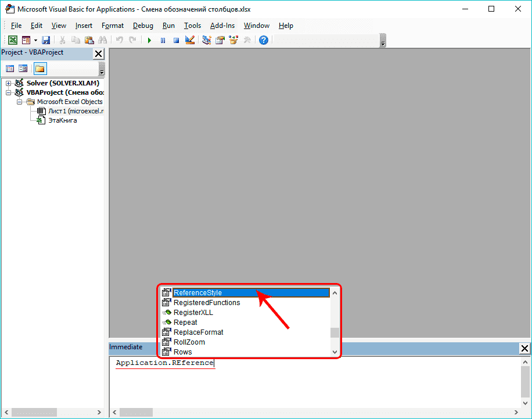The width and height of the screenshot is (532, 419).
Task: Open the Object Browser icon
Action: (x=234, y=40)
